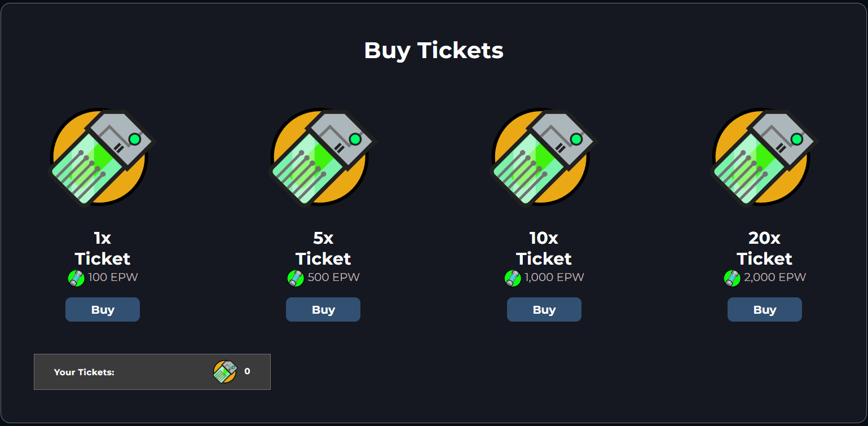868x426 pixels.
Task: Click the 10x Ticket large ticket icon
Action: click(544, 157)
